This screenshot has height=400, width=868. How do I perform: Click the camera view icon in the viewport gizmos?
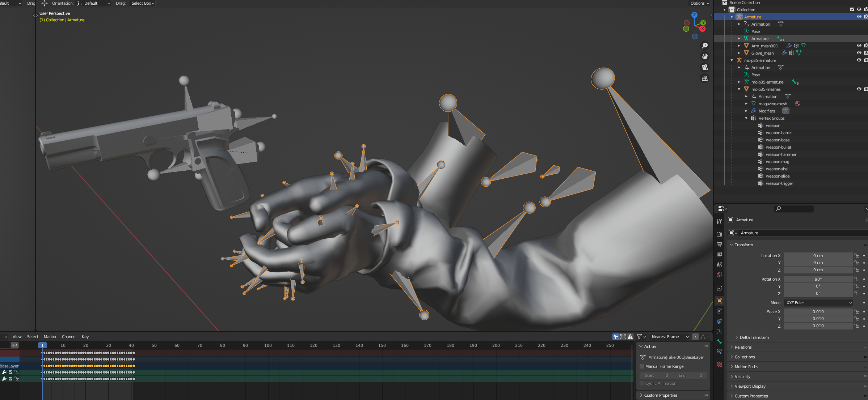704,67
